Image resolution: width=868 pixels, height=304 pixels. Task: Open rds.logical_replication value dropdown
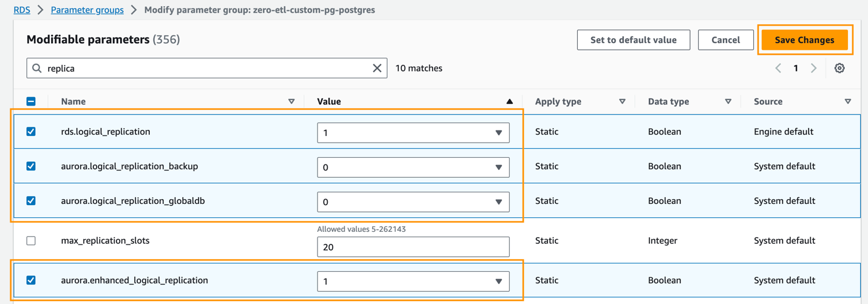point(413,133)
